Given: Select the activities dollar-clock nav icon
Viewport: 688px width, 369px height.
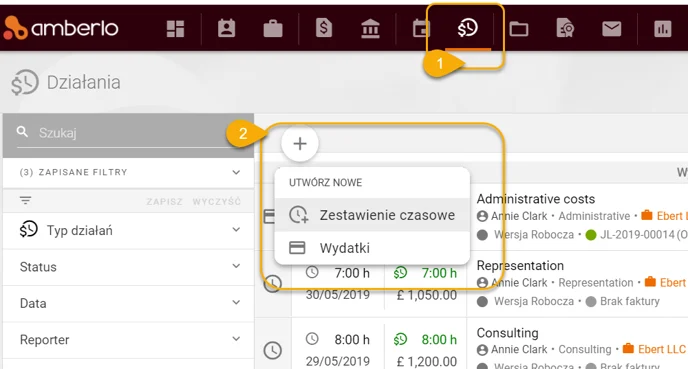Looking at the screenshot, I should [x=467, y=28].
